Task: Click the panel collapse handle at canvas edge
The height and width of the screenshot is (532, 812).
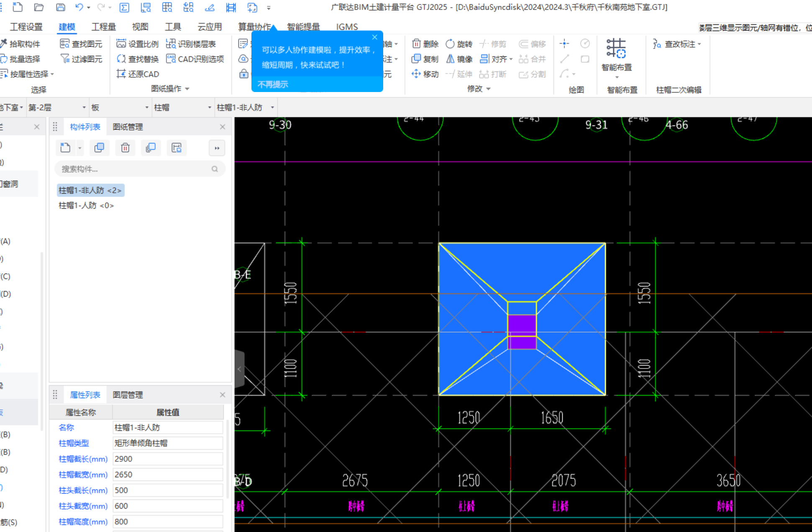Action: pos(239,369)
